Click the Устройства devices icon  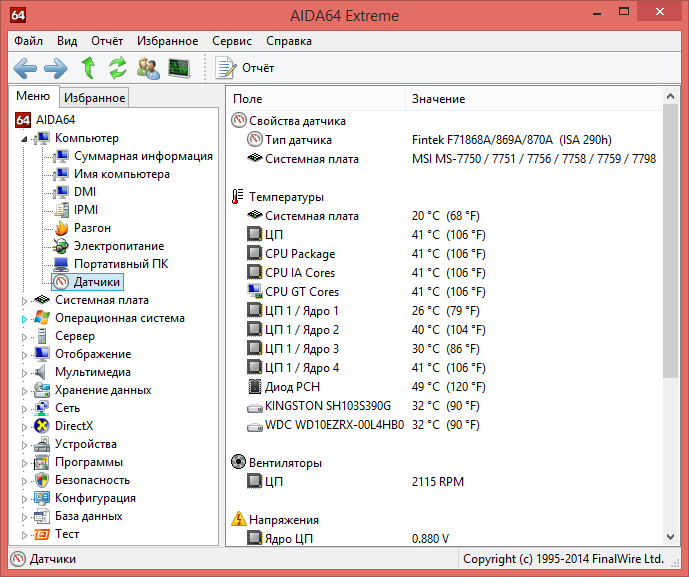[42, 444]
